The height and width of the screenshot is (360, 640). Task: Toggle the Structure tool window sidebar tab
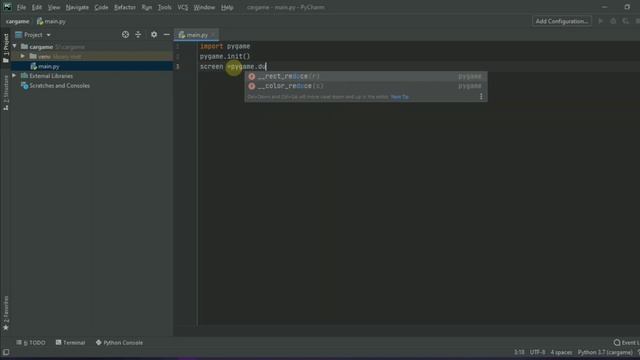tap(6, 92)
